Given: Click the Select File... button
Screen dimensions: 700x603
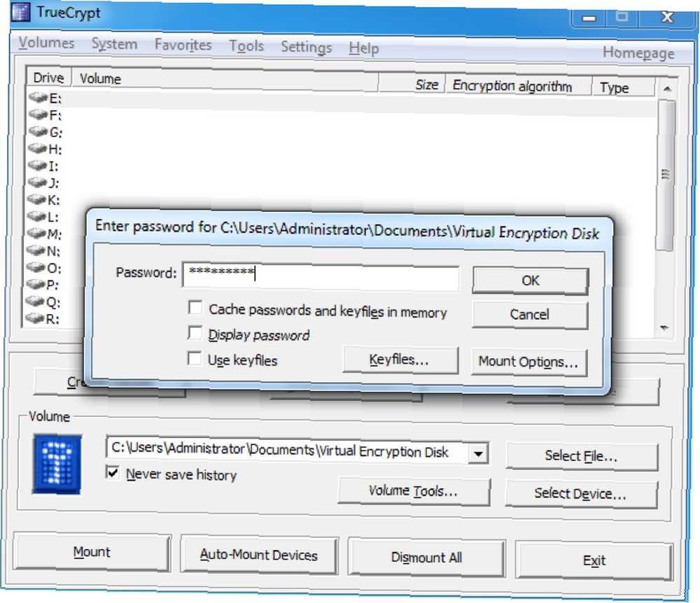Looking at the screenshot, I should tap(581, 456).
